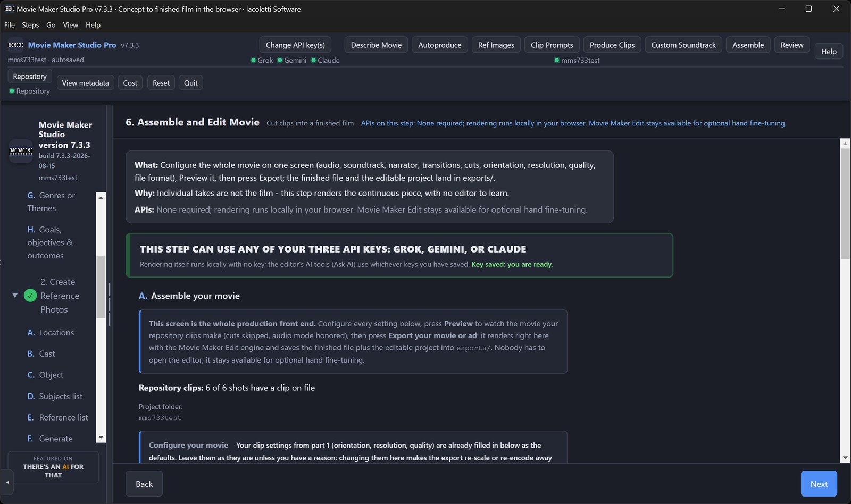Click the '6. Assemble and Edit Movie' heading
851x504 pixels.
click(193, 122)
